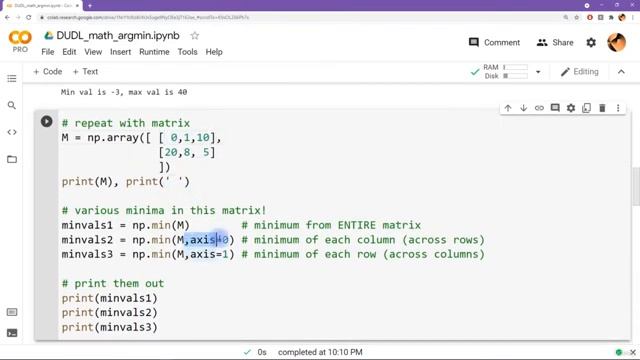Viewport: 640px width, 360px height.
Task: Open terminal icon in sidebar
Action: [x=12, y=333]
